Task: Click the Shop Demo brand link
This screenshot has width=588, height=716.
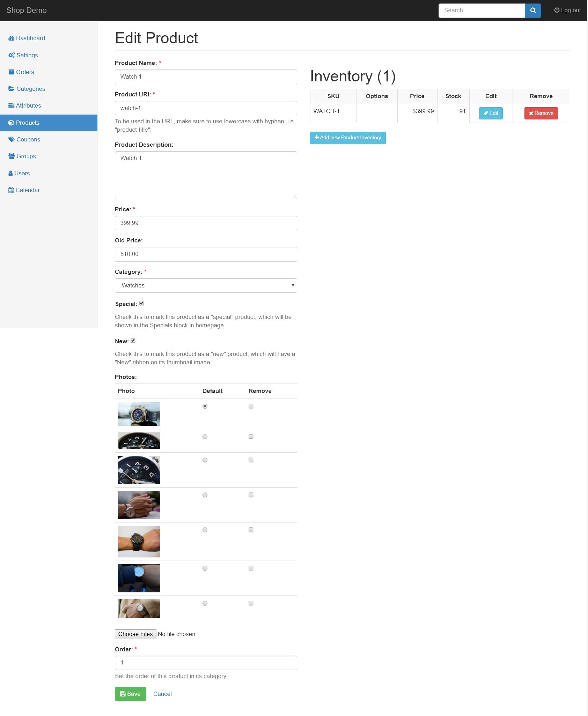Action: pyautogui.click(x=27, y=10)
